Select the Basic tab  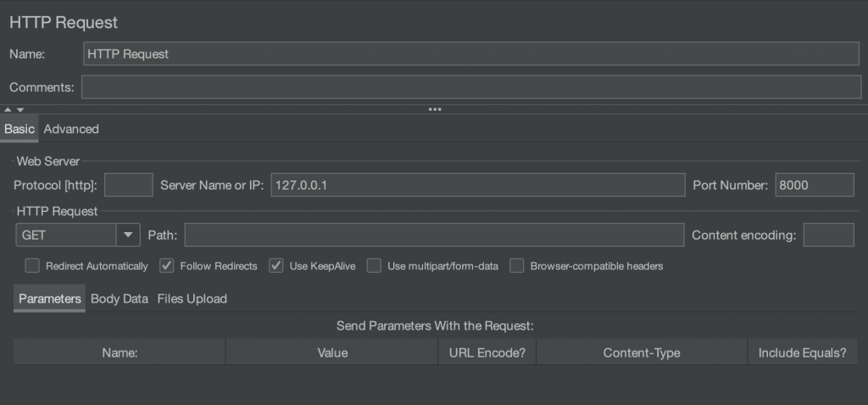(19, 129)
